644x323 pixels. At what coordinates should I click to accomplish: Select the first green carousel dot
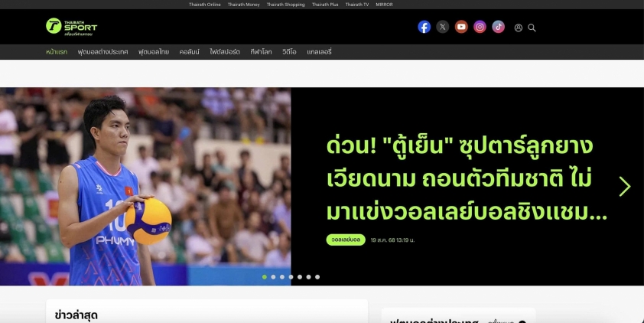pyautogui.click(x=265, y=277)
